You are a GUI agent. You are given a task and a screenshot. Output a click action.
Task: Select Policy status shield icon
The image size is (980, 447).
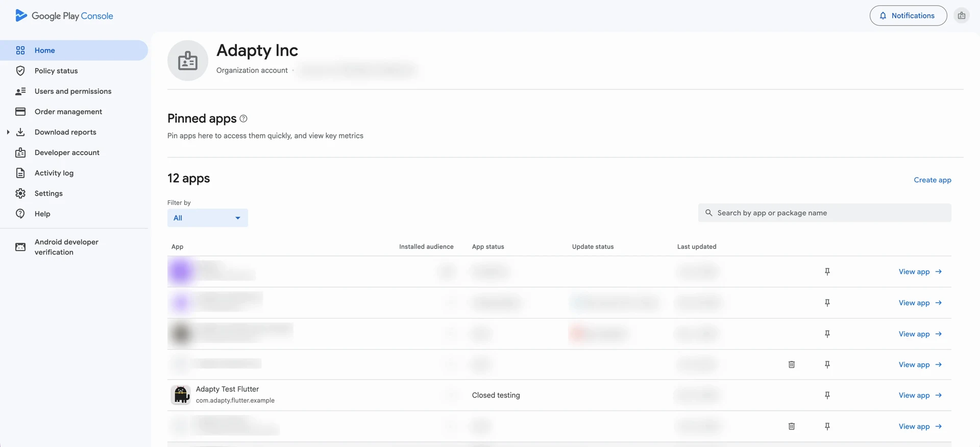pos(20,71)
